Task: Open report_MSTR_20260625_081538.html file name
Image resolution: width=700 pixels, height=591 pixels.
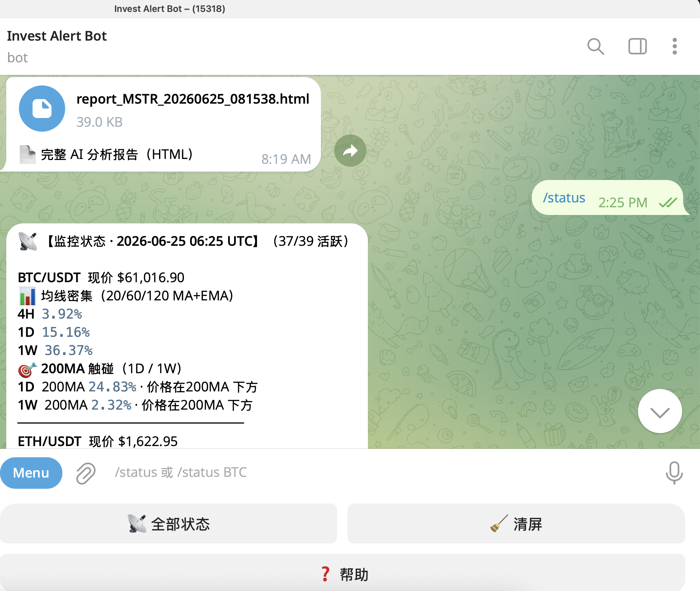Action: coord(193,99)
